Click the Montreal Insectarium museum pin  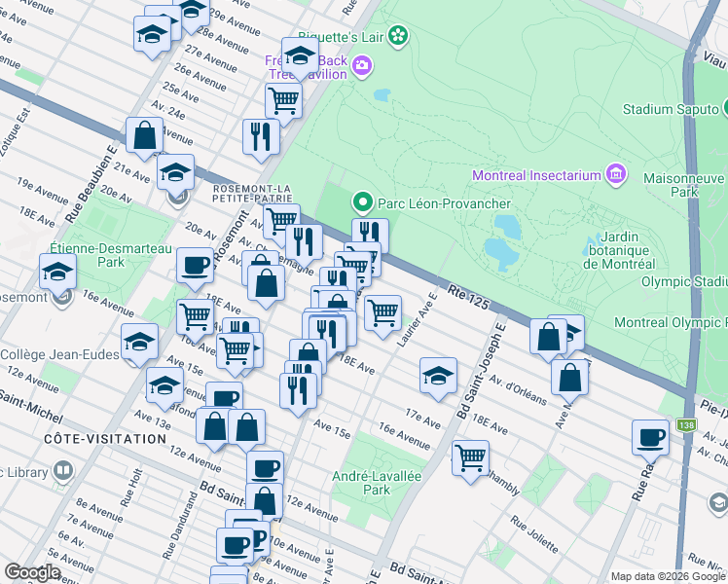(x=616, y=174)
